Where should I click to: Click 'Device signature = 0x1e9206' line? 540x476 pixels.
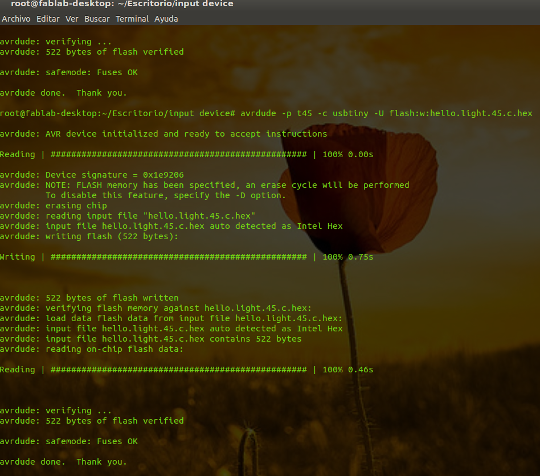pyautogui.click(x=92, y=175)
